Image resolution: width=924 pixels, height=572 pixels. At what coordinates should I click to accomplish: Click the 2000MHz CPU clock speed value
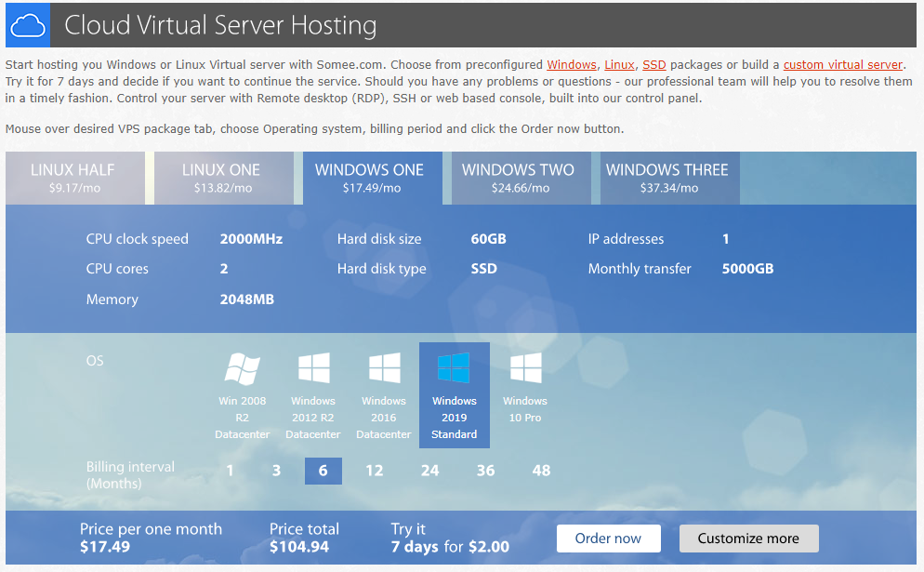251,239
